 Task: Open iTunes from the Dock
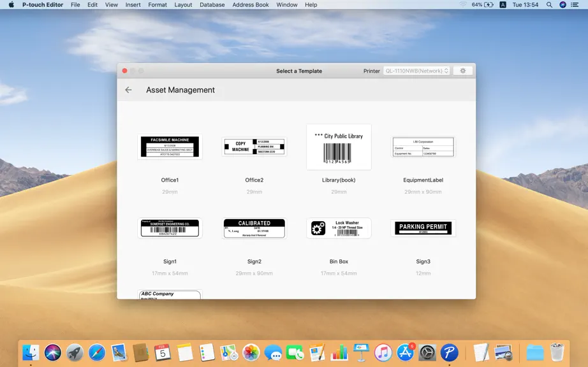[x=383, y=352]
